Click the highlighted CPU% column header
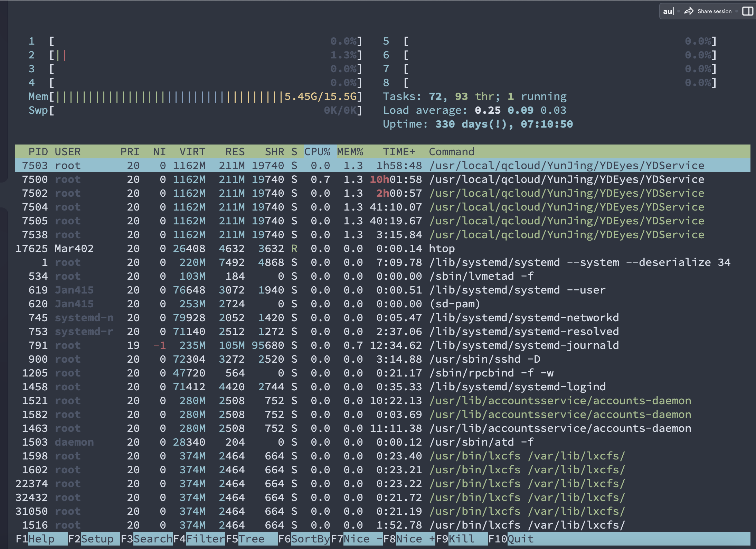This screenshot has height=549, width=756. (317, 151)
